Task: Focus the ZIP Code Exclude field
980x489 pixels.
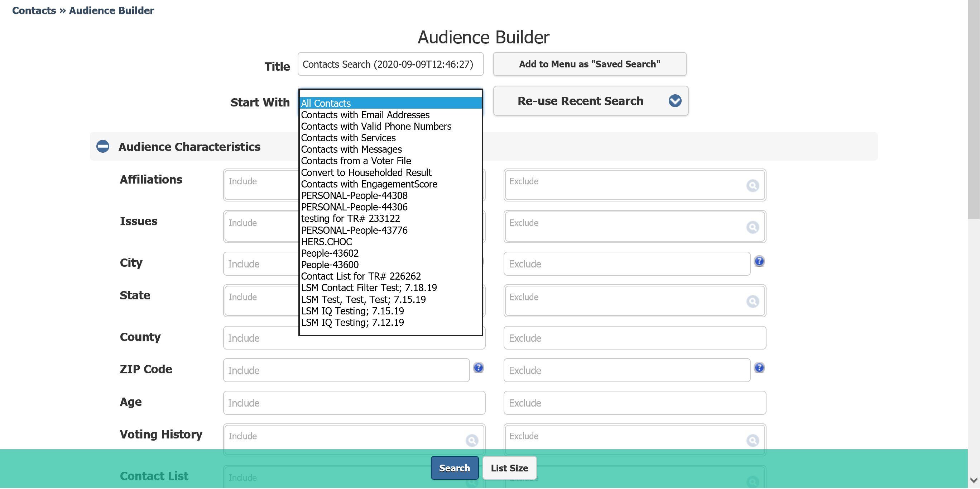Action: click(x=627, y=371)
